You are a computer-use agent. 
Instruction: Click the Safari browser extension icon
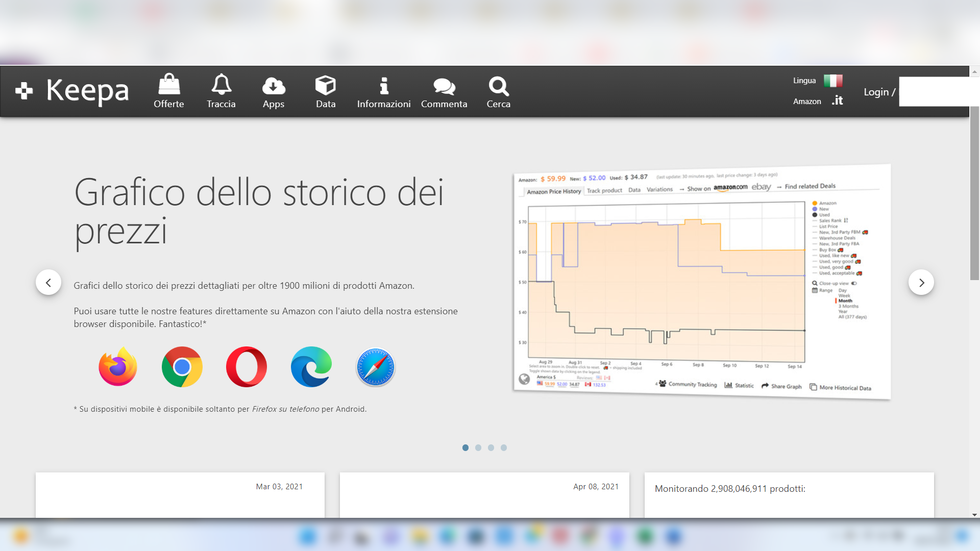pos(376,367)
